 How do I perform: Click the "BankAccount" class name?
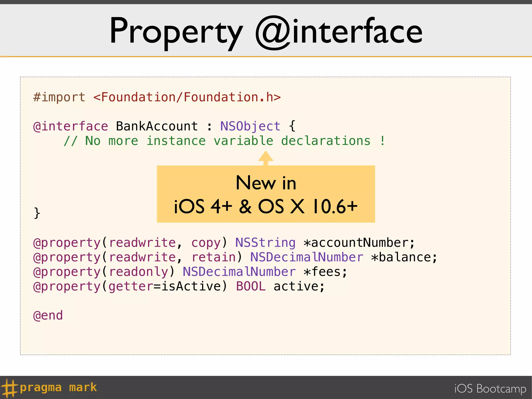pos(157,127)
